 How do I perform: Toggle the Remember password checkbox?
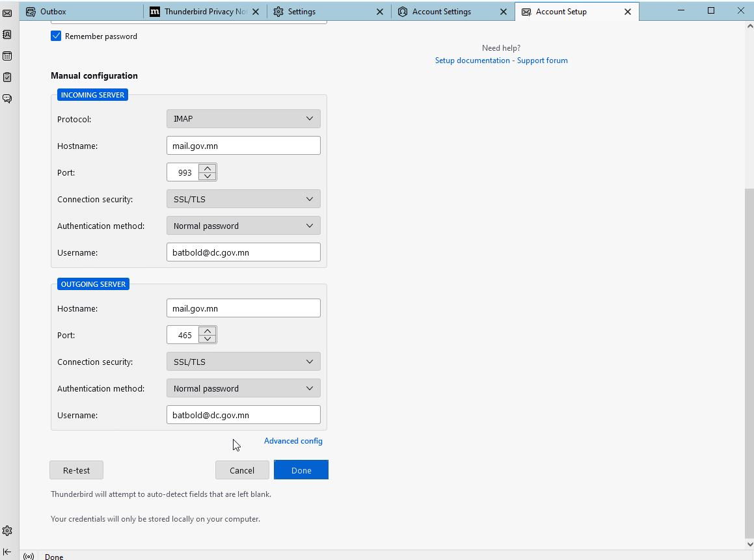click(56, 36)
